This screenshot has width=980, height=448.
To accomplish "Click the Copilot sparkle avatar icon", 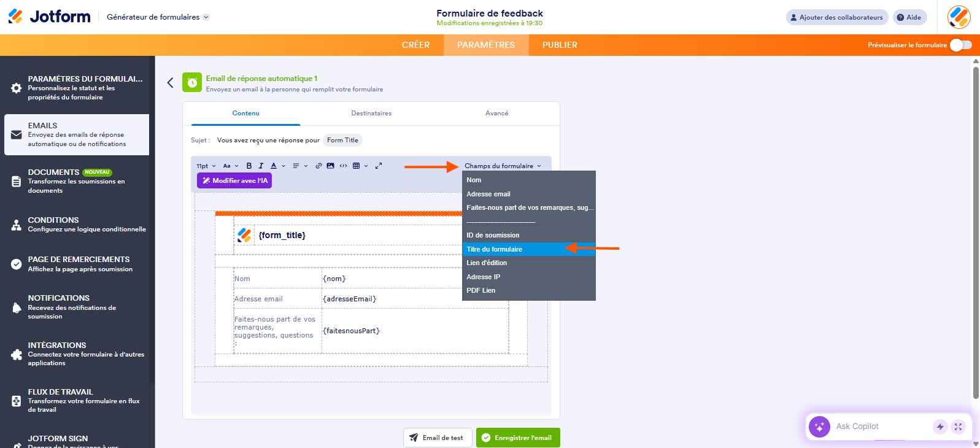I will (819, 427).
